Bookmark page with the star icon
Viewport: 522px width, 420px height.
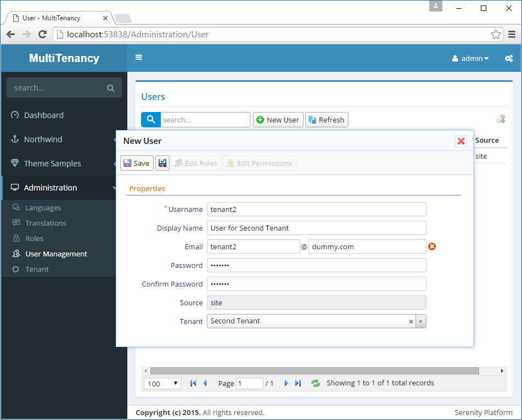[x=496, y=35]
